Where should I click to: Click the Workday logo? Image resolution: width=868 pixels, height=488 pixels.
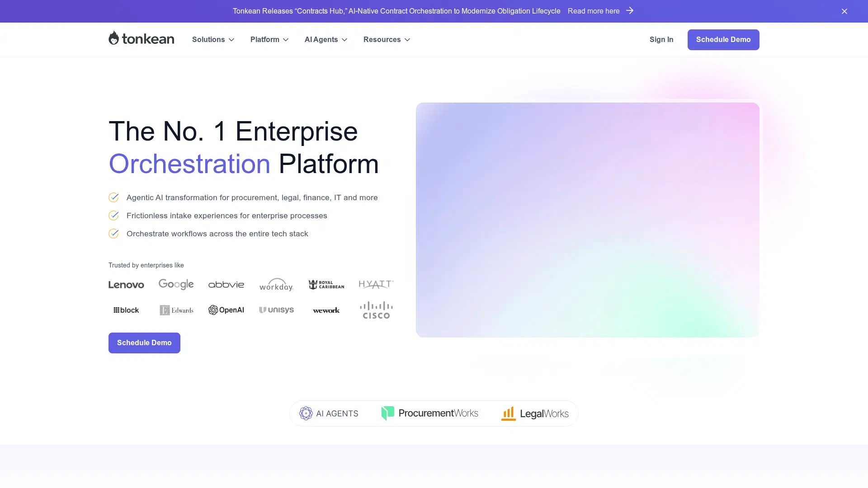276,285
